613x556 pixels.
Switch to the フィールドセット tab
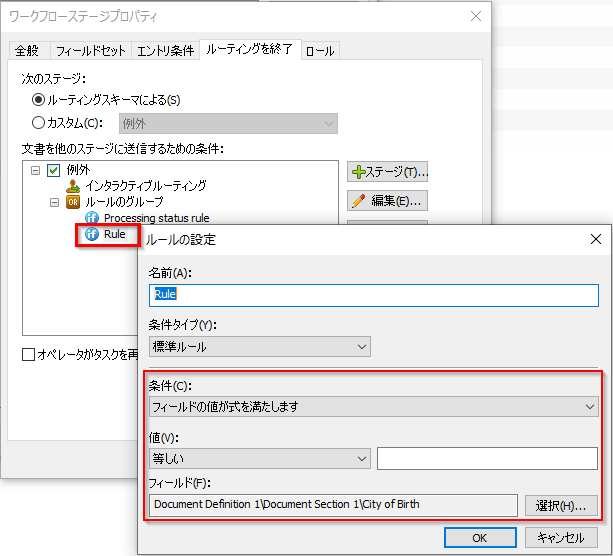tap(91, 51)
